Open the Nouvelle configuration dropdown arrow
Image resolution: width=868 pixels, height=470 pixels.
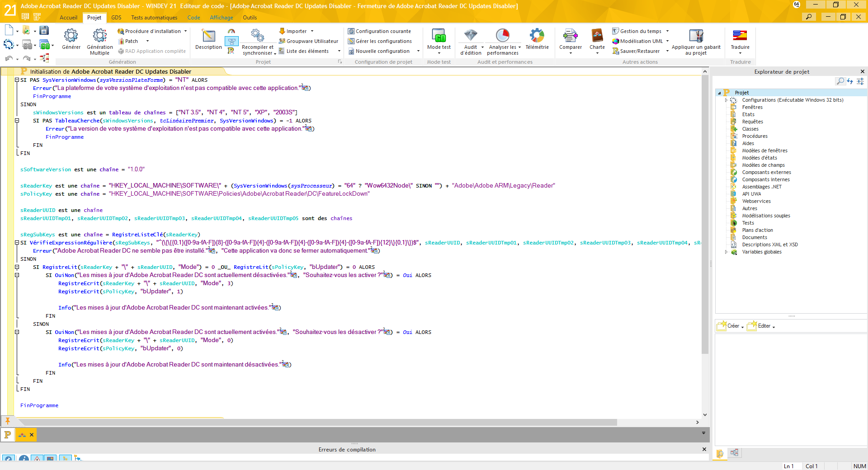pos(418,51)
